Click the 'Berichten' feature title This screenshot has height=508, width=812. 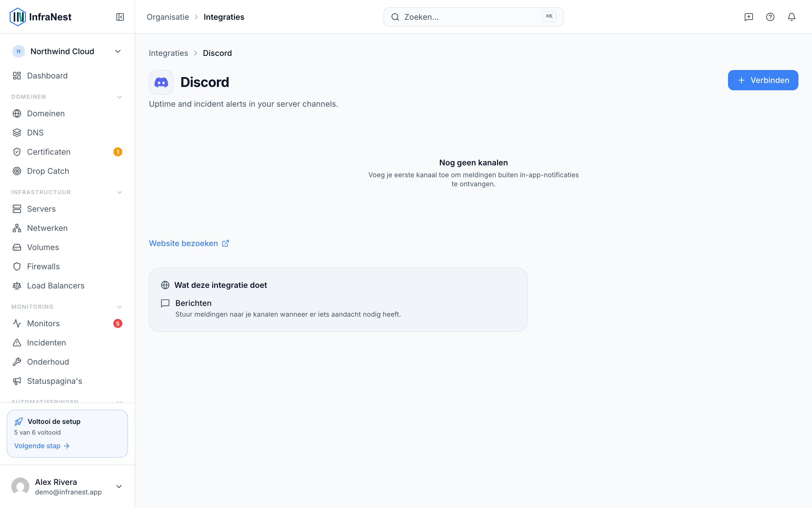click(193, 303)
